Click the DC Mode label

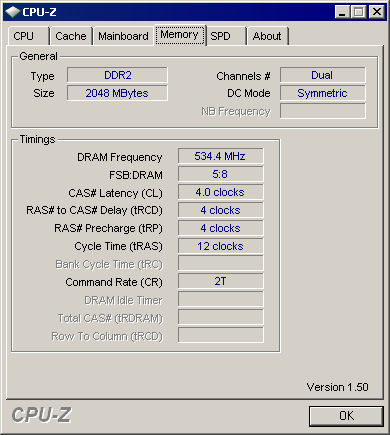(249, 93)
